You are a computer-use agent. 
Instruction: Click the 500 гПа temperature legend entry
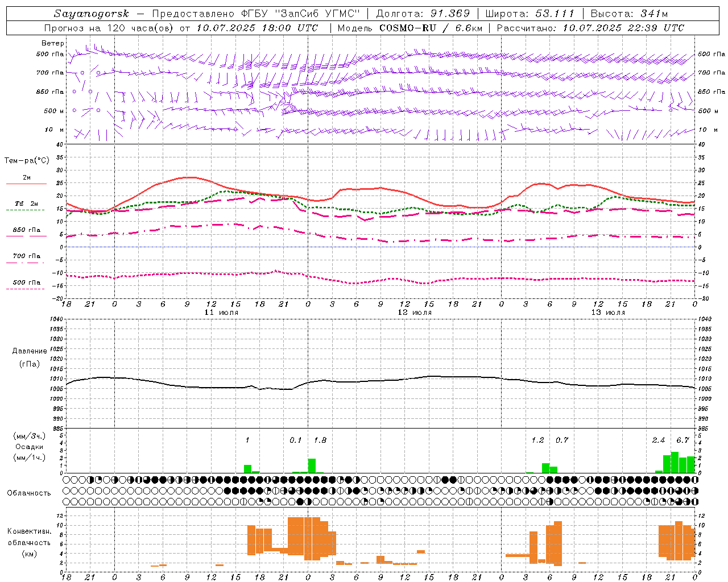click(x=26, y=282)
